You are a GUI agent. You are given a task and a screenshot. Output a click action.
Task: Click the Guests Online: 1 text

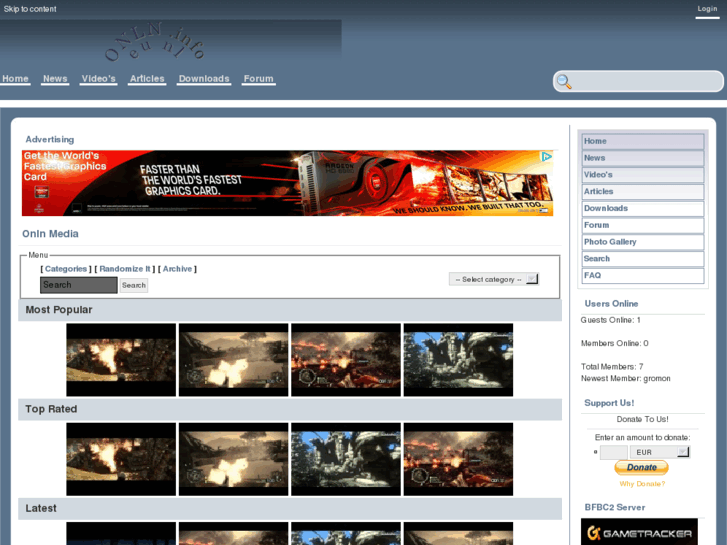611,320
